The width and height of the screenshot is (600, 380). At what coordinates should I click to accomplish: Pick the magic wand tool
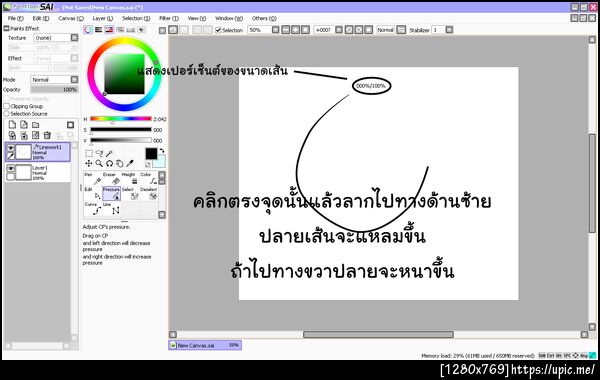(x=109, y=153)
